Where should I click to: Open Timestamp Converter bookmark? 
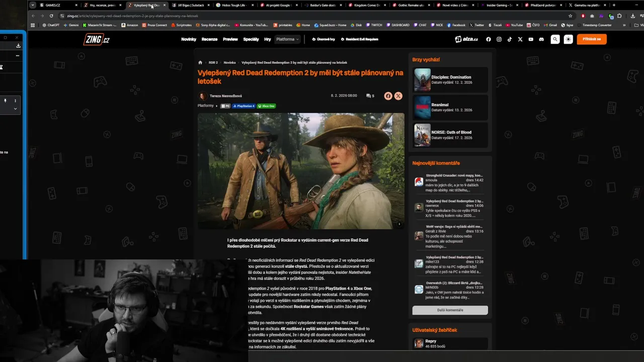(595, 25)
